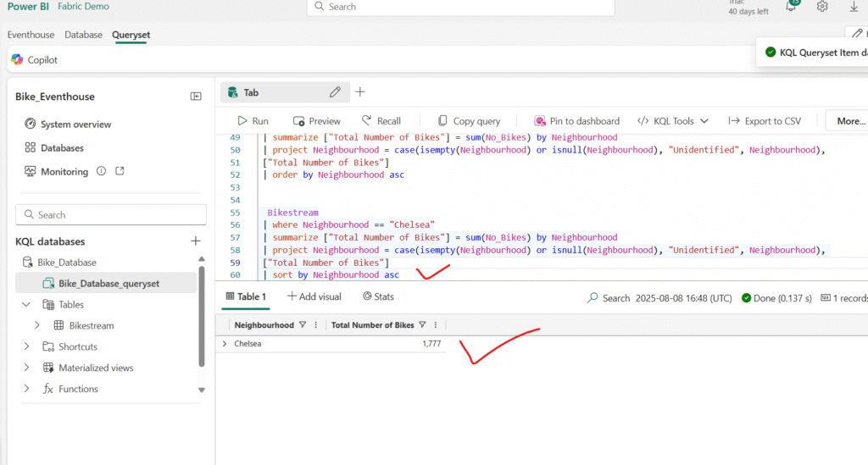868x465 pixels.
Task: Expand the Functions node
Action: [x=26, y=388]
